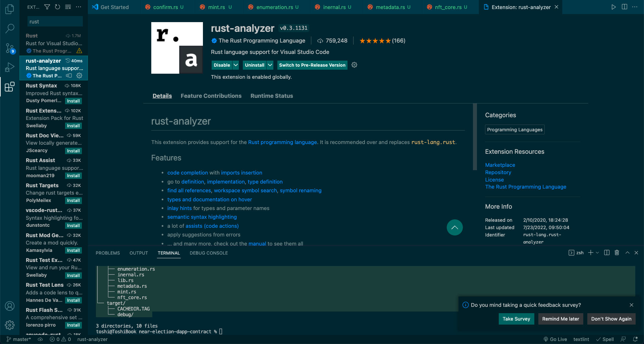This screenshot has width=644, height=344.
Task: Open the Accounts menu icon
Action: pos(10,306)
